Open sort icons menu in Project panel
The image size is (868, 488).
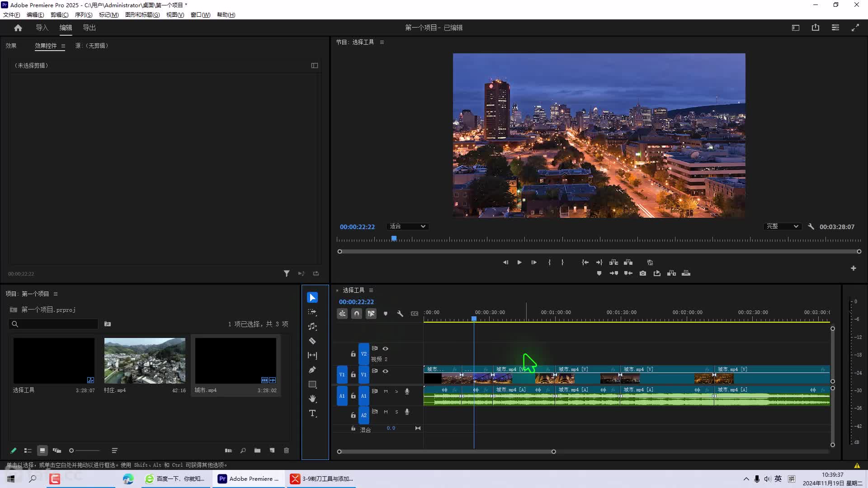click(x=114, y=450)
